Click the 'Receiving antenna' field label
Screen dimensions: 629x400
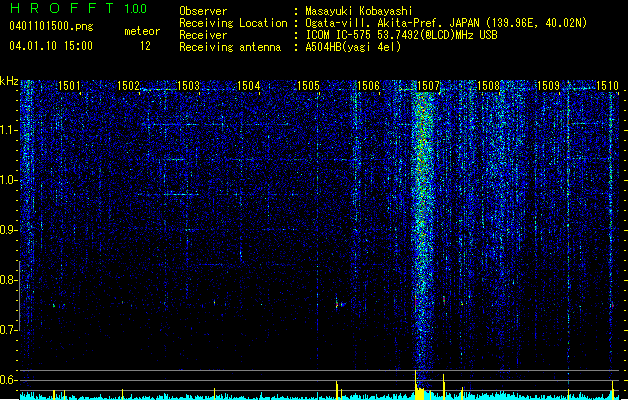tap(230, 47)
